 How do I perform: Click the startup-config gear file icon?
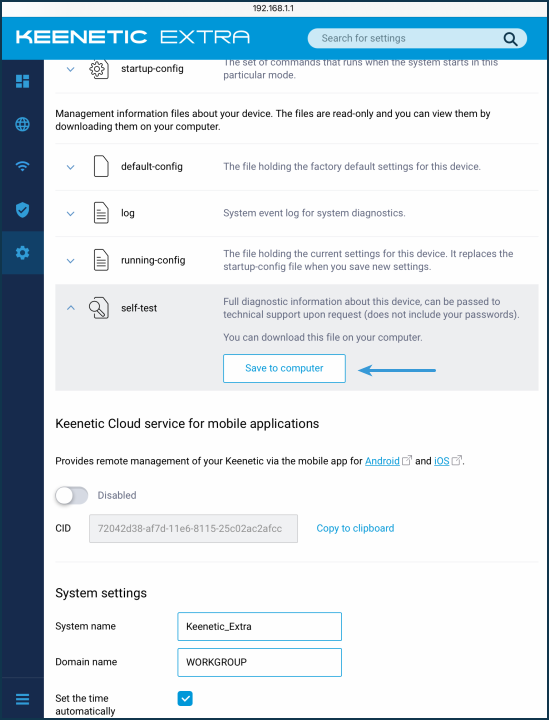pos(98,69)
